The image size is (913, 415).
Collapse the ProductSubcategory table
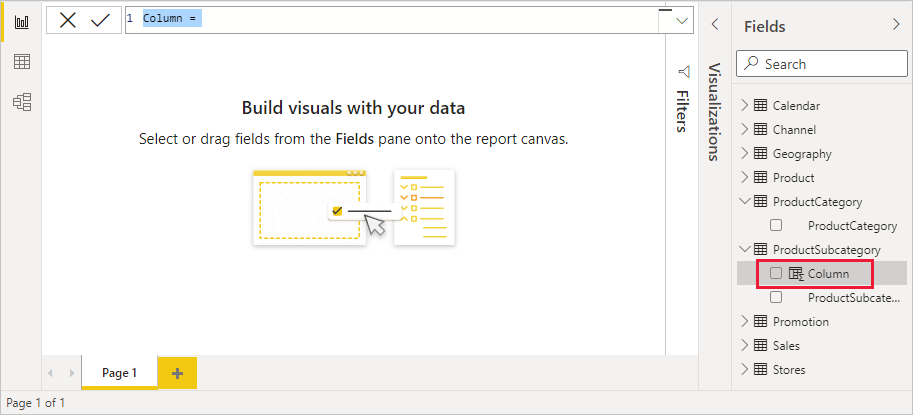(x=744, y=250)
